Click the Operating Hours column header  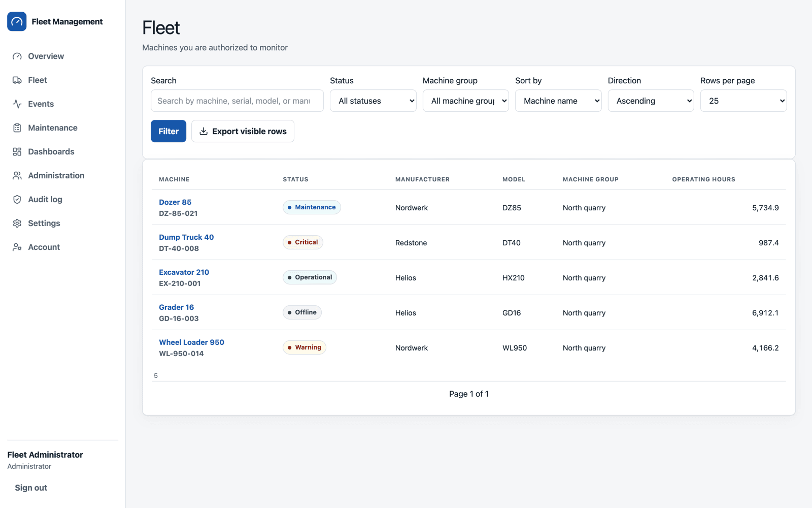click(703, 179)
